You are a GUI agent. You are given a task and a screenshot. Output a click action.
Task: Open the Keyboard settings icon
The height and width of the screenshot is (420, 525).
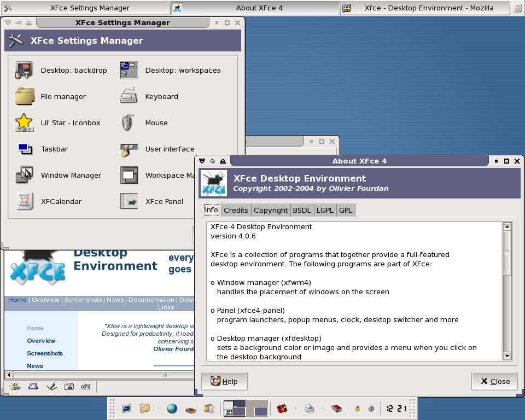(129, 96)
